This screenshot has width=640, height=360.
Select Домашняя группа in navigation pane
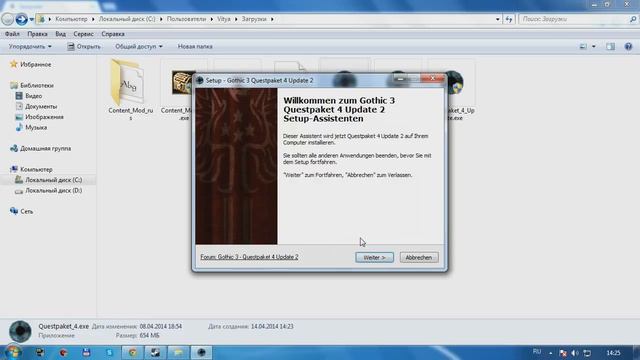[45, 149]
